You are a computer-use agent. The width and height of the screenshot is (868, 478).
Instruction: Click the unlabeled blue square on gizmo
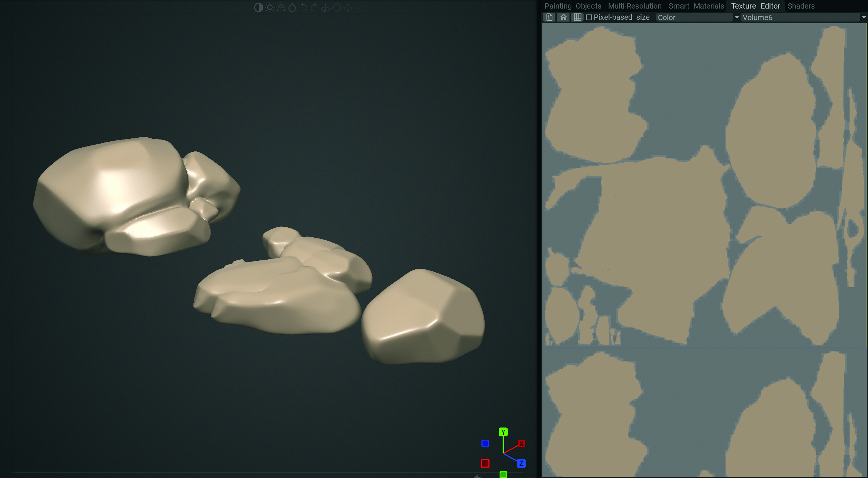pos(485,443)
